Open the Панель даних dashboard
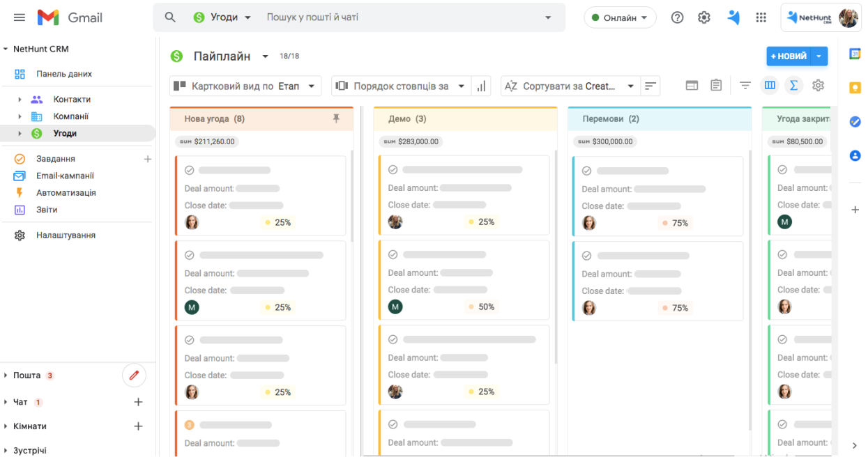The width and height of the screenshot is (868, 457). point(64,74)
